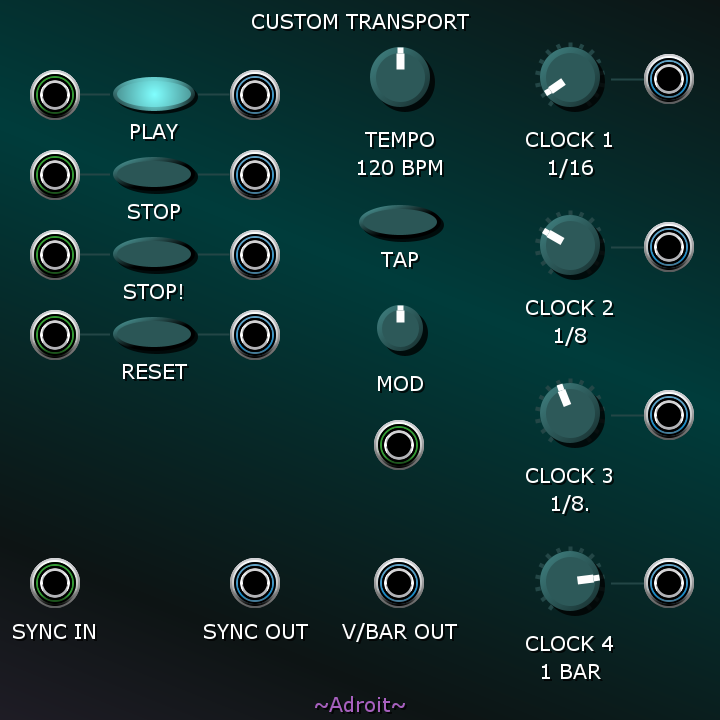Click the MOD input jack socket
Image resolution: width=720 pixels, height=720 pixels.
click(399, 444)
